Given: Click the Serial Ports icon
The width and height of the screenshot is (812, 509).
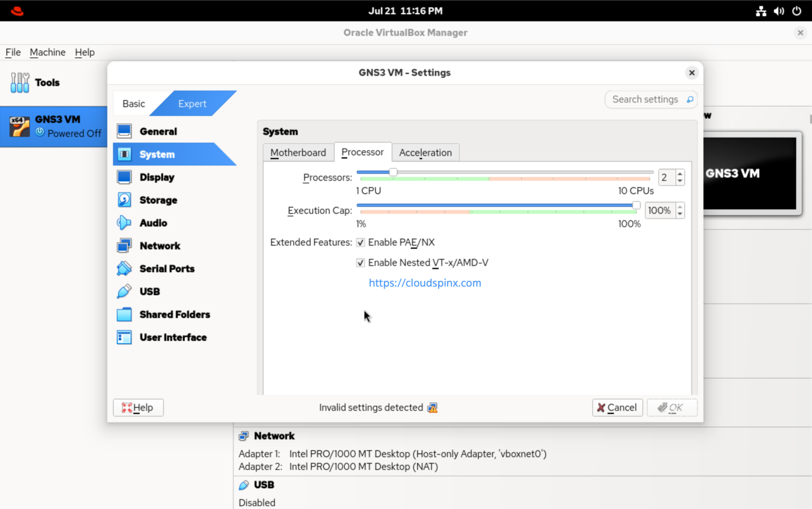Looking at the screenshot, I should tap(124, 268).
